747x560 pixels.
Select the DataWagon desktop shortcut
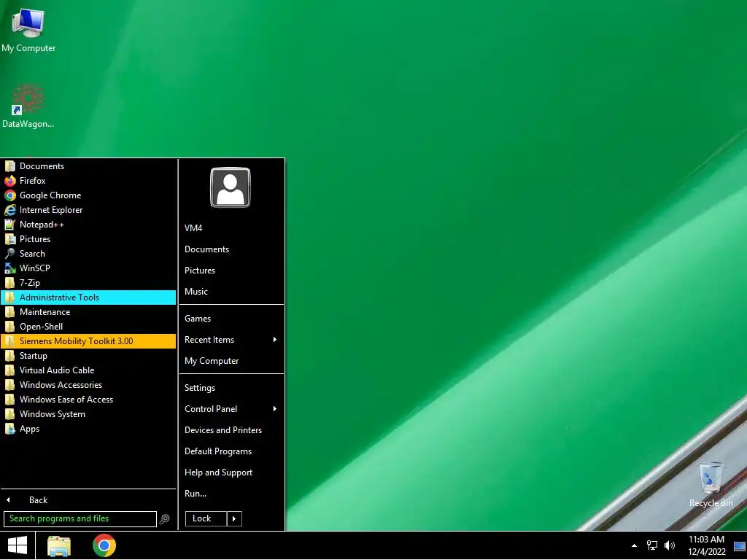[28, 106]
